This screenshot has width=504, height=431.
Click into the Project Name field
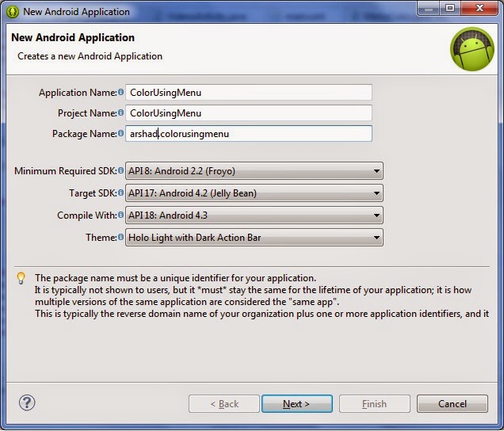tap(248, 113)
